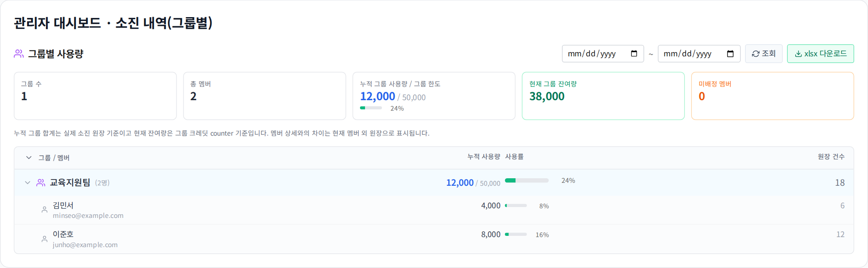Viewport: 868px width, 268px height.
Task: Click the start date input field
Action: [x=602, y=53]
